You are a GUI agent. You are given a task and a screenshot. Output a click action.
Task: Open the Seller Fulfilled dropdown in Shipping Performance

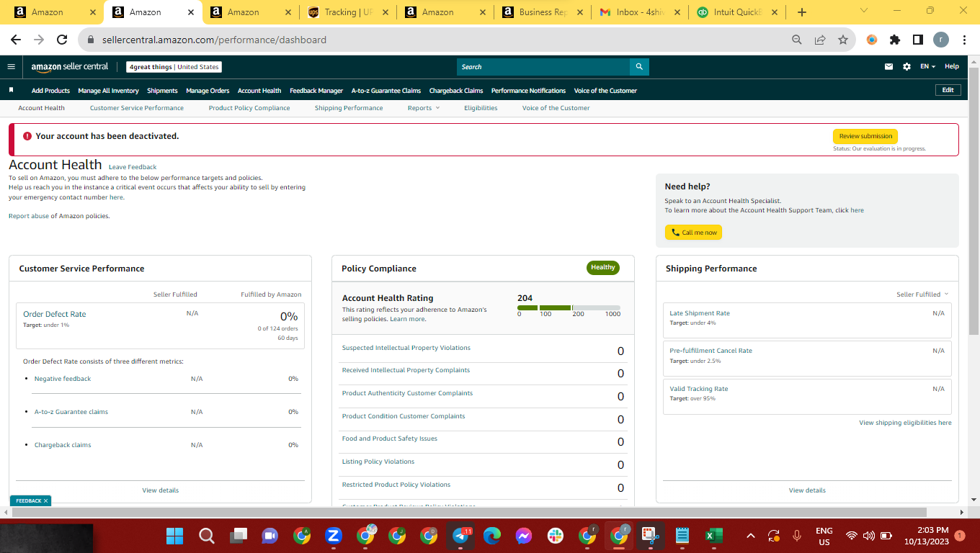click(x=922, y=295)
